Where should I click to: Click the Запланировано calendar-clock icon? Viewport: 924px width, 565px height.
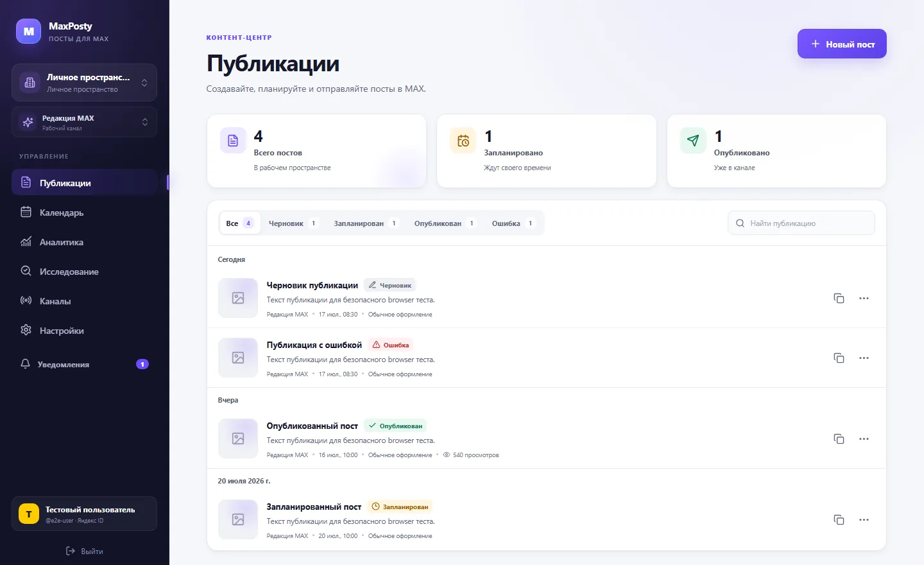463,141
